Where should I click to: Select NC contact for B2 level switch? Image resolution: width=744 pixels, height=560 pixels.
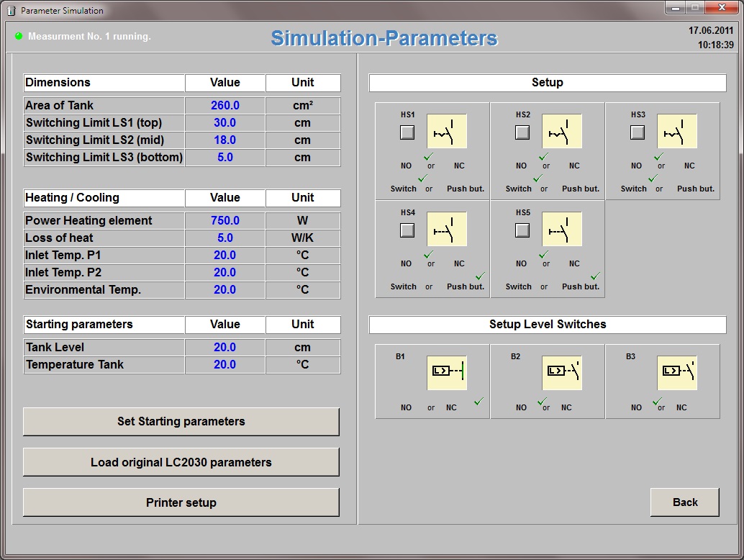(x=566, y=407)
